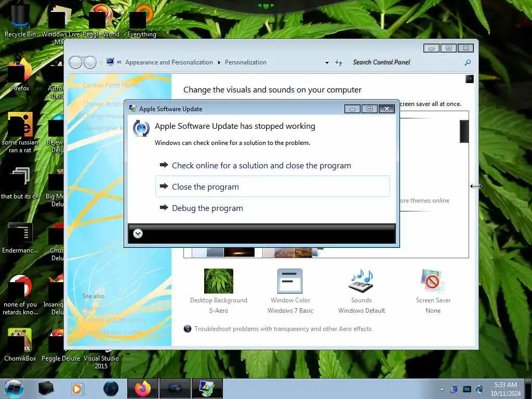Viewport: 532px width, 399px height.
Task: Open 'none of you' desktop icon
Action: click(20, 295)
